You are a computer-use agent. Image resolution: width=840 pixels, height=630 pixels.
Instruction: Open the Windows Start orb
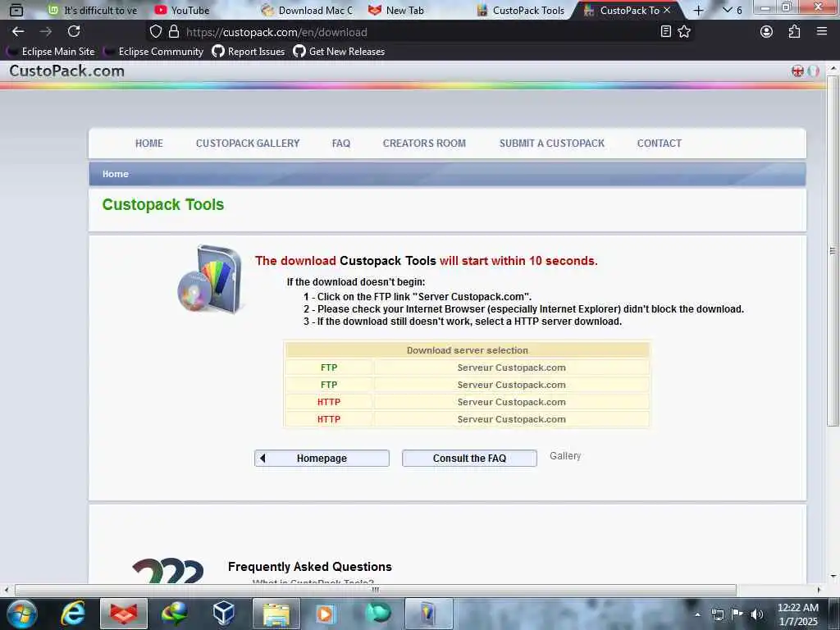pyautogui.click(x=22, y=614)
